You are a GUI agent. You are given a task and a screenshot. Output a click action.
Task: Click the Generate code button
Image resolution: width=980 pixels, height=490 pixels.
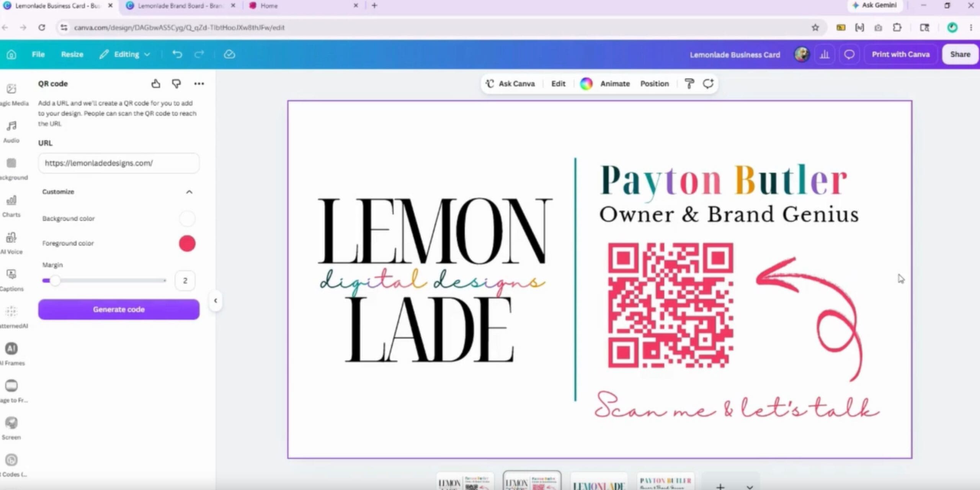(x=119, y=309)
